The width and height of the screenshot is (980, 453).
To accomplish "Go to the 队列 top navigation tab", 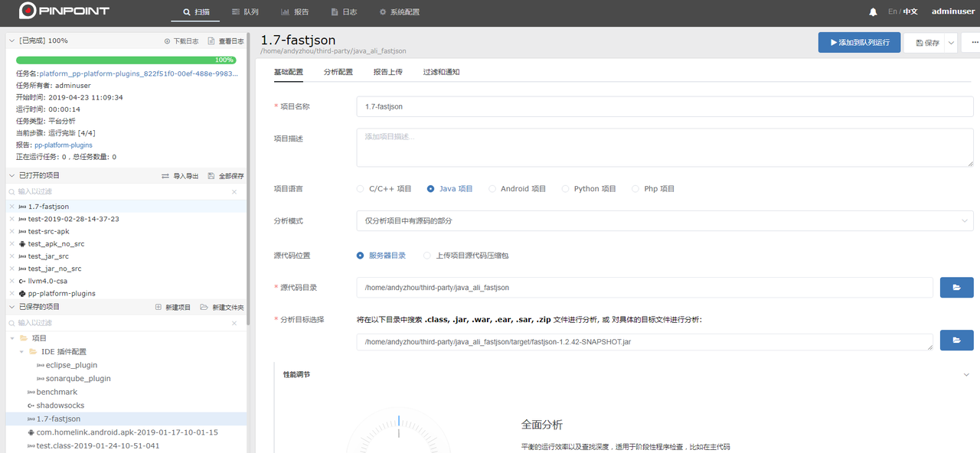I will 245,12.
